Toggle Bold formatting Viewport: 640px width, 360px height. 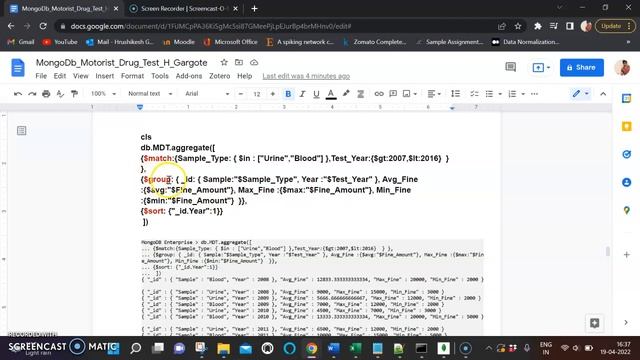pyautogui.click(x=288, y=94)
